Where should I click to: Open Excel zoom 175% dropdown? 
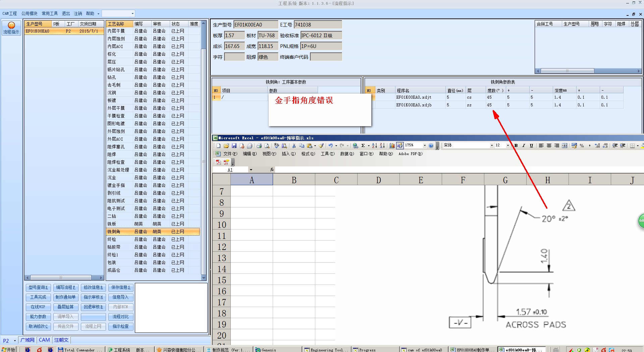[x=425, y=146]
